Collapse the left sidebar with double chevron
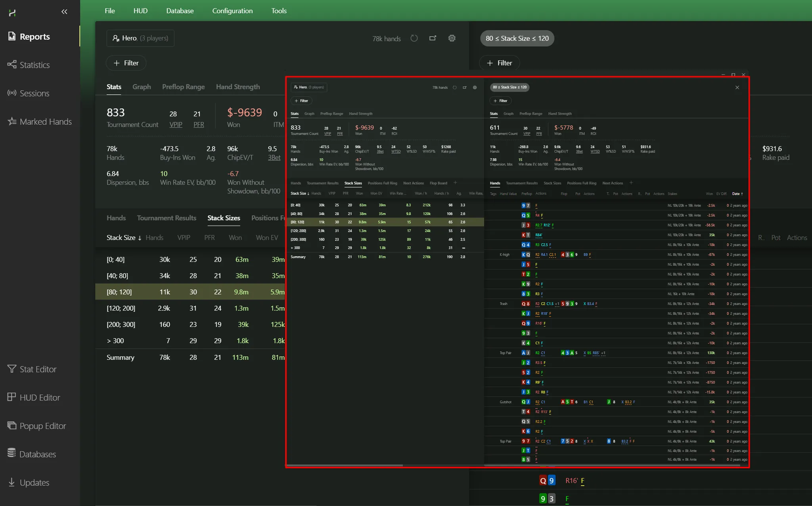 [64, 12]
